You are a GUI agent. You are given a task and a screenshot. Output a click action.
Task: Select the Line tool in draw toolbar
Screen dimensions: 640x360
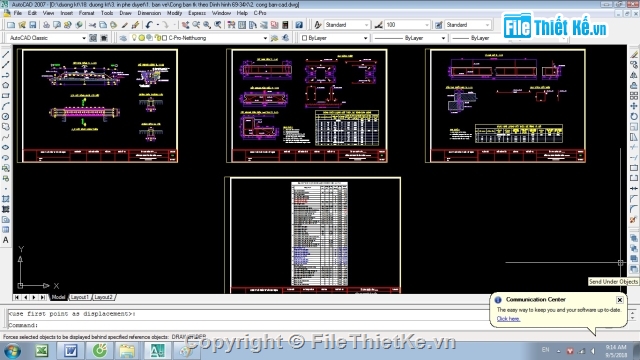pyautogui.click(x=5, y=55)
